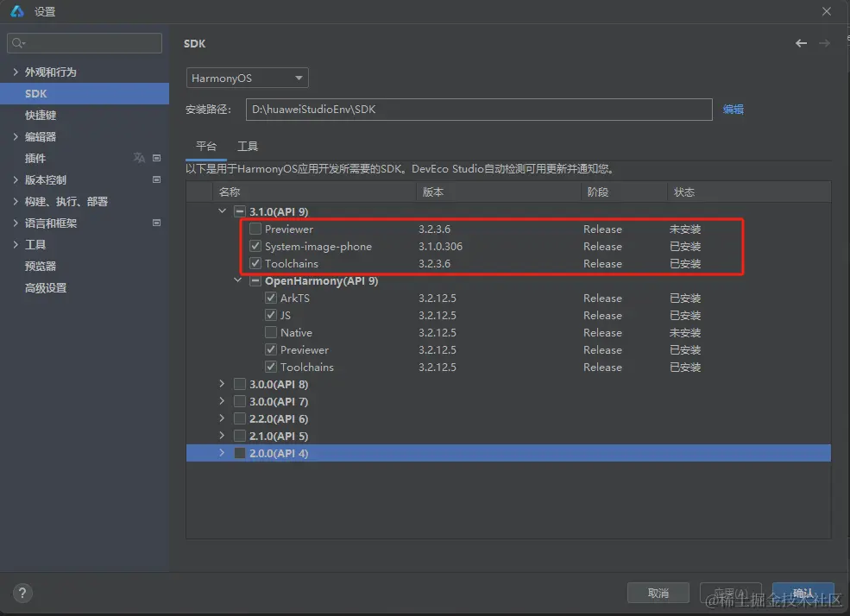Enable the Previewer 3.2.3.6 checkbox
Image resolution: width=850 pixels, height=616 pixels.
255,229
